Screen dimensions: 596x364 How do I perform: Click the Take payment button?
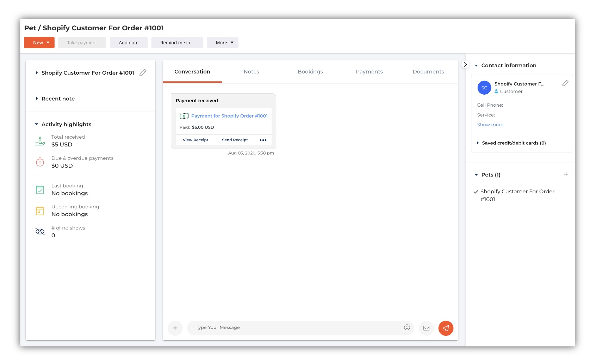[82, 43]
